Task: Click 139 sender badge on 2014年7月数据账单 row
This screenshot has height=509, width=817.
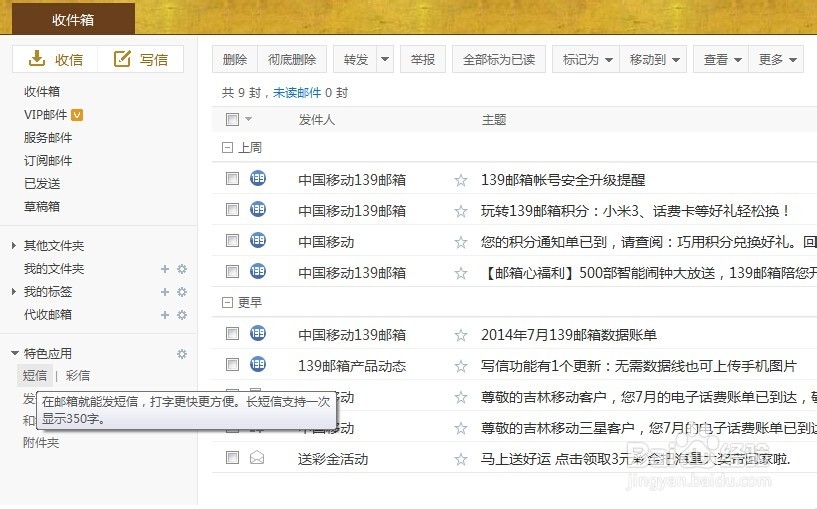Action: coord(257,332)
